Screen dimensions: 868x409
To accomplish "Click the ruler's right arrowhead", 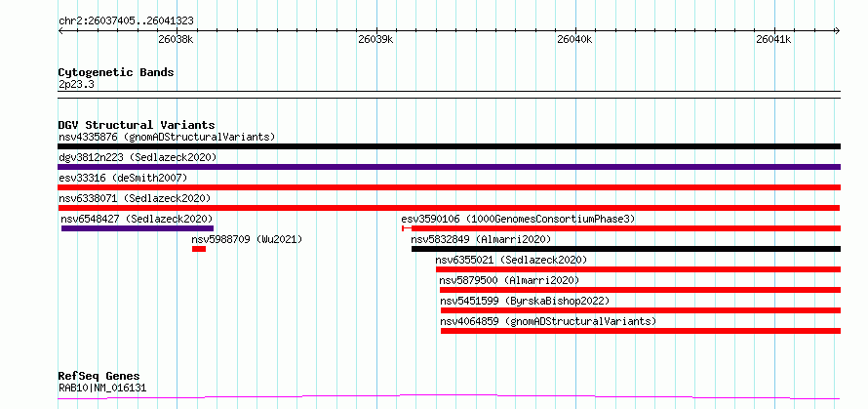I will click(837, 30).
